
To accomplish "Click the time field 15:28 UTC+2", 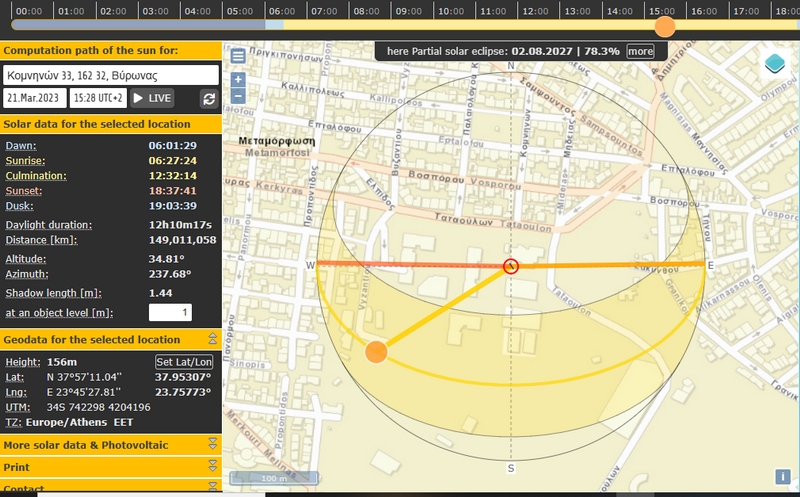I will [98, 98].
